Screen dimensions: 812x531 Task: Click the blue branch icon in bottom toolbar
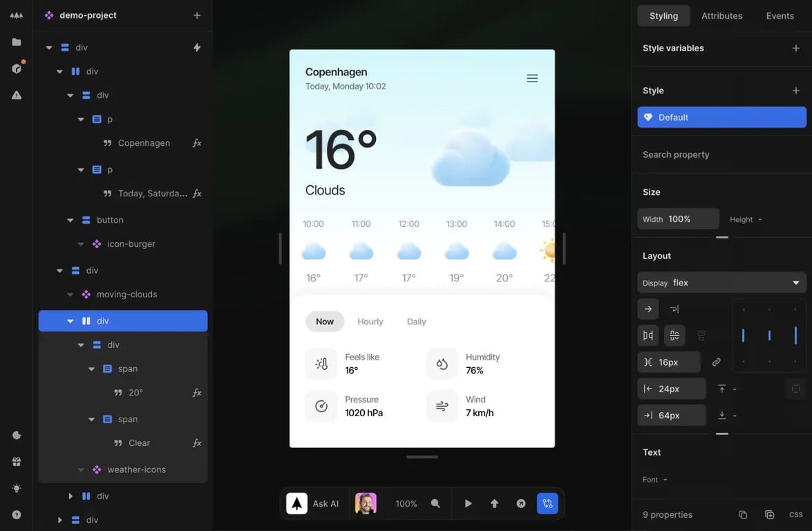click(547, 503)
